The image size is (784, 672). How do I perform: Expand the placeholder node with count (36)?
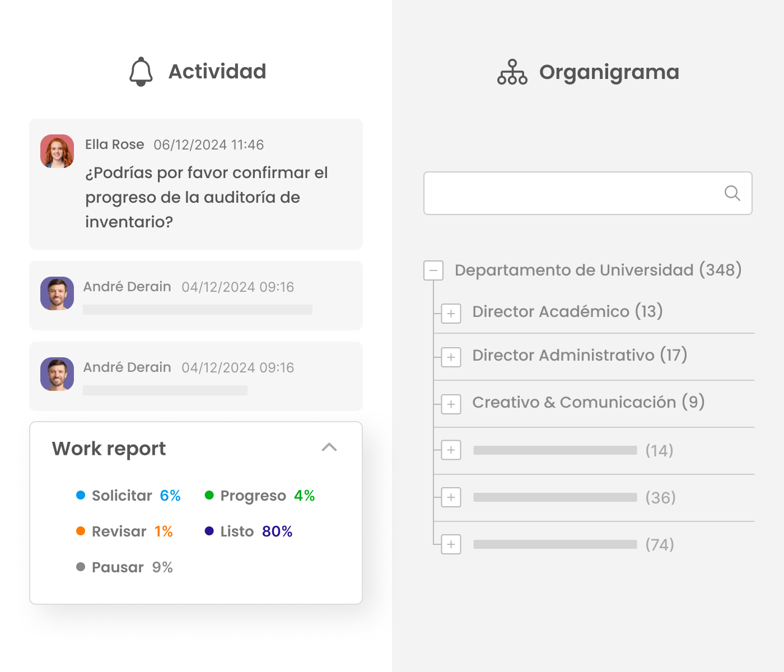click(x=451, y=497)
